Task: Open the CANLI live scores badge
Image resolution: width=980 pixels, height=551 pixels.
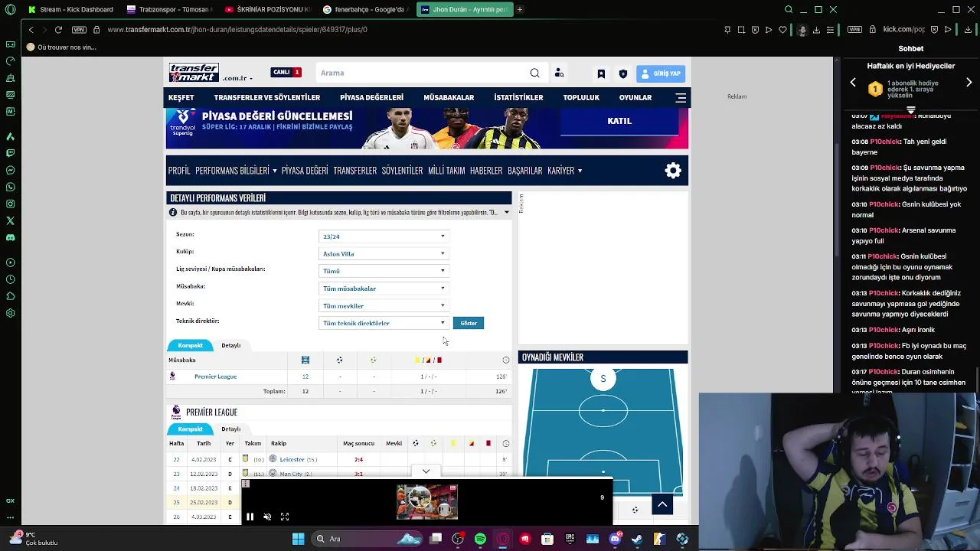Action: (286, 73)
